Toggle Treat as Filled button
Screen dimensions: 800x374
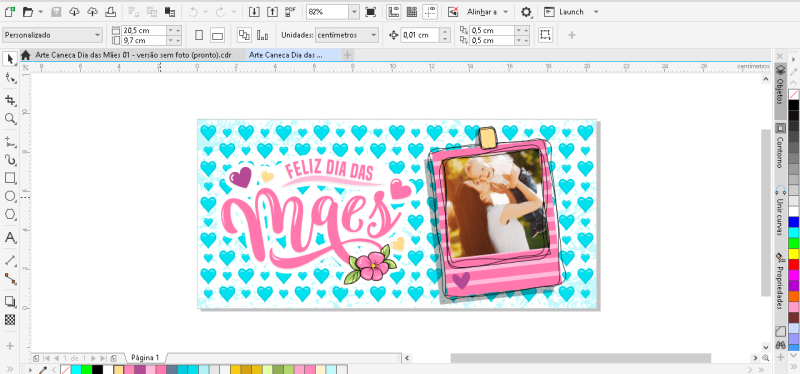tap(545, 35)
